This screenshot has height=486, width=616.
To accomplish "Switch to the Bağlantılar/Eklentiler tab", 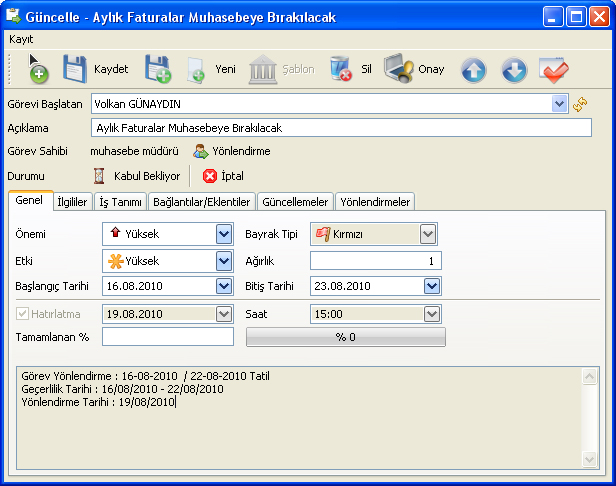I will pos(200,201).
